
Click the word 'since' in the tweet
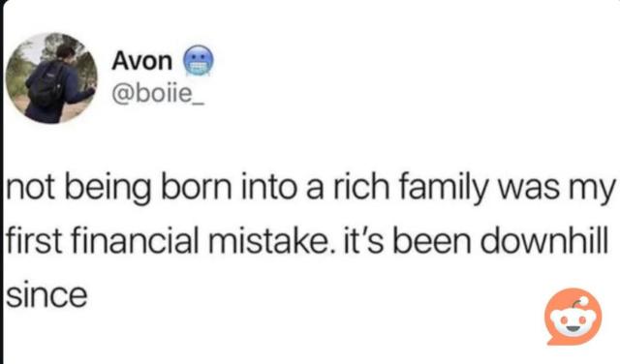point(46,295)
